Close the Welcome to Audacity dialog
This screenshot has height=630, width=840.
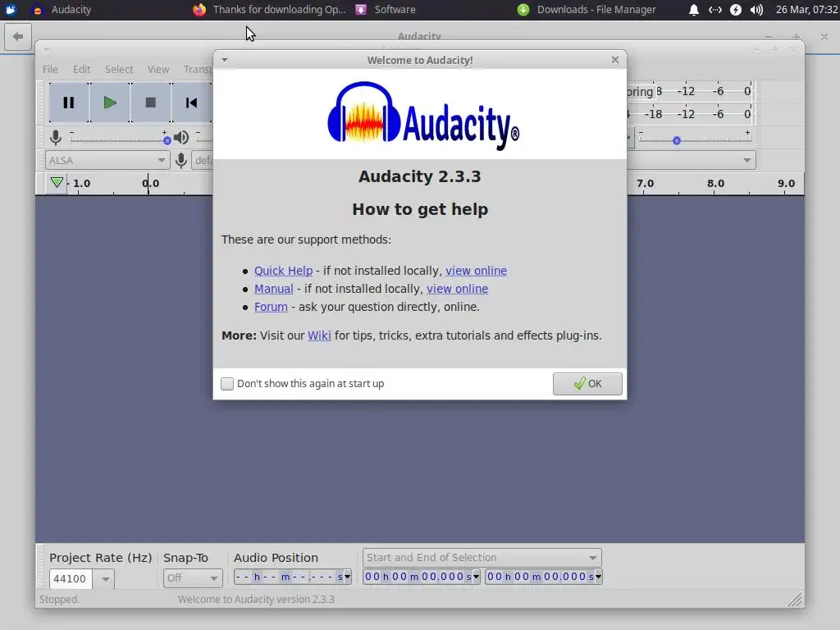coord(615,60)
